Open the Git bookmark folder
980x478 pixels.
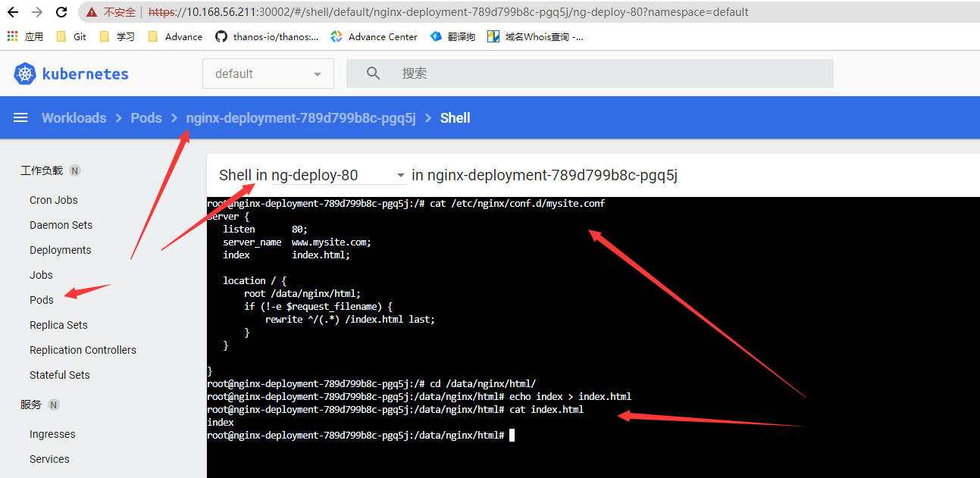tap(70, 36)
